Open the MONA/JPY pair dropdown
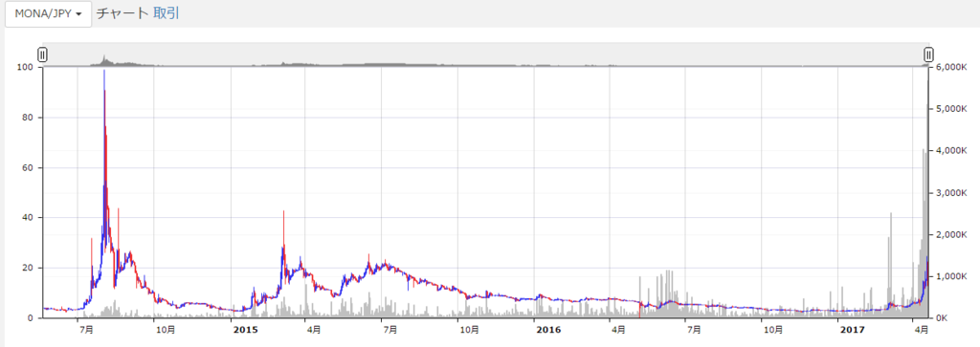Screen dimensions: 980x347 [x=48, y=13]
